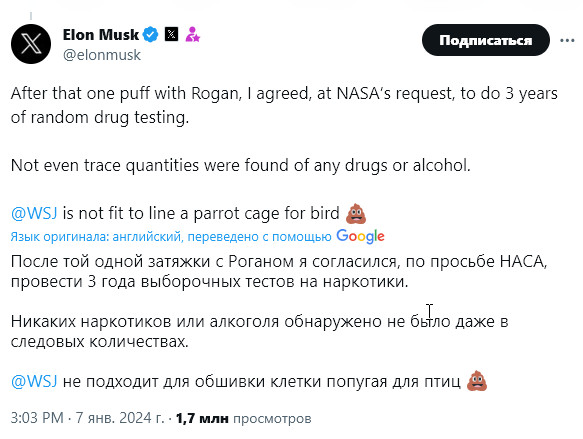This screenshot has height=439, width=583.
Task: Click the Google logo in translation note
Action: 360,236
